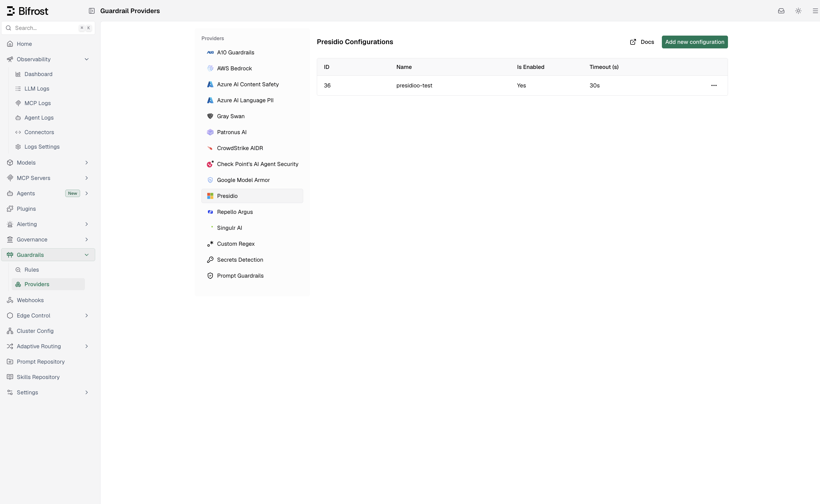
Task: Collapse the Observability section
Action: point(48,59)
